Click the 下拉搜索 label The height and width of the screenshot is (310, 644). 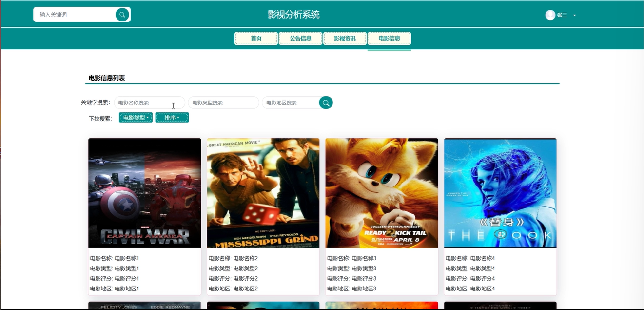[100, 119]
